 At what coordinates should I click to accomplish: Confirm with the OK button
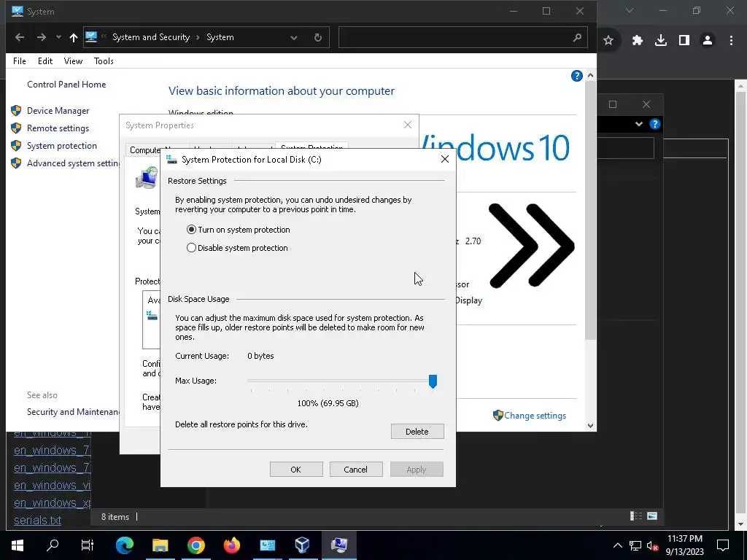click(296, 469)
